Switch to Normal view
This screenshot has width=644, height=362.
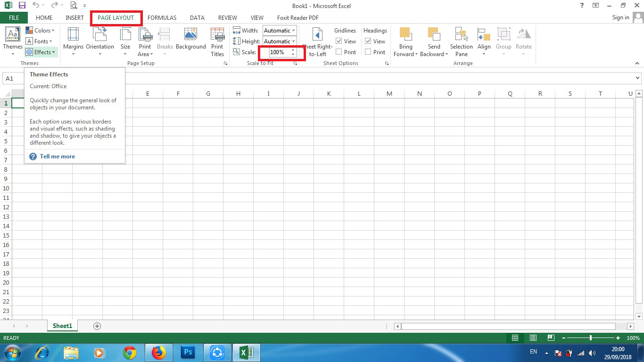515,338
